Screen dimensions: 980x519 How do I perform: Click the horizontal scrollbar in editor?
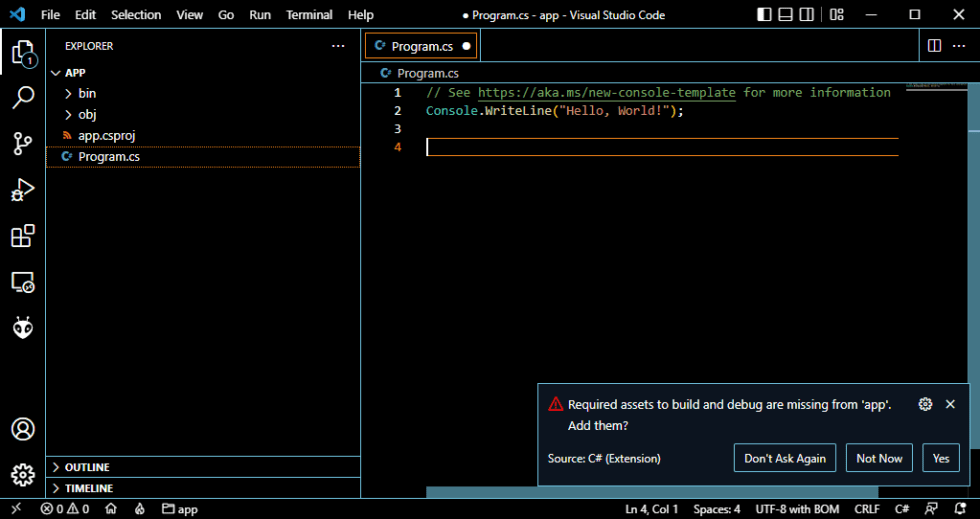652,492
